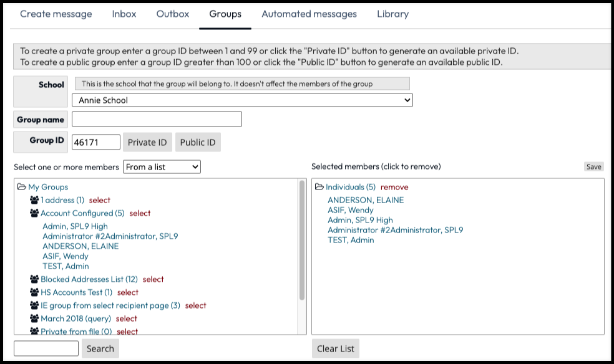The width and height of the screenshot is (614, 364).
Task: Click the My Groups folder icon
Action: point(22,187)
